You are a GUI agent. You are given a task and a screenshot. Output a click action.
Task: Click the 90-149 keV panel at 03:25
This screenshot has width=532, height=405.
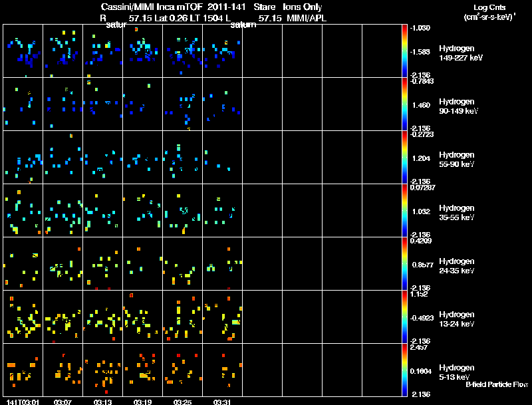(182, 104)
